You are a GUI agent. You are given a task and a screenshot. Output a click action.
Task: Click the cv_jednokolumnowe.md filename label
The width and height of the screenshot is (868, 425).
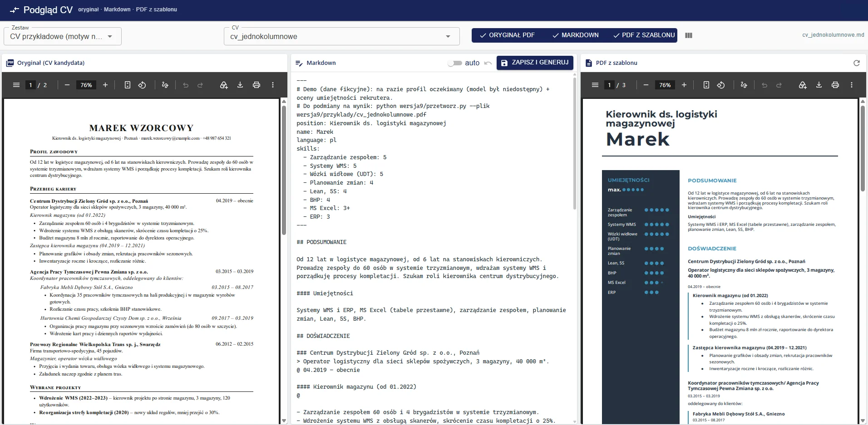(x=833, y=35)
